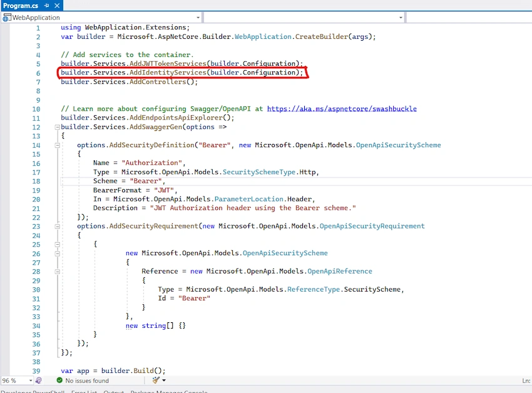The height and width of the screenshot is (393, 532).
Task: Click the "JWT" BearerFormat string
Action: [x=164, y=190]
